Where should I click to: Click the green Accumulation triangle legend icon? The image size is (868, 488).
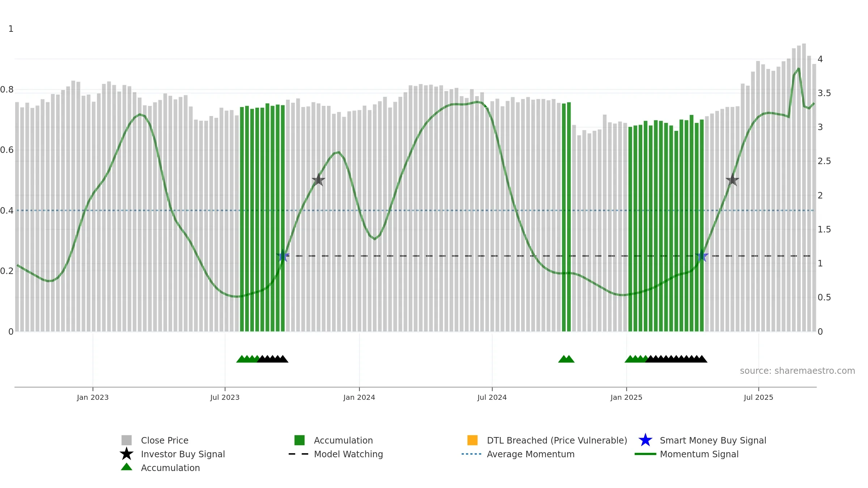click(x=127, y=467)
